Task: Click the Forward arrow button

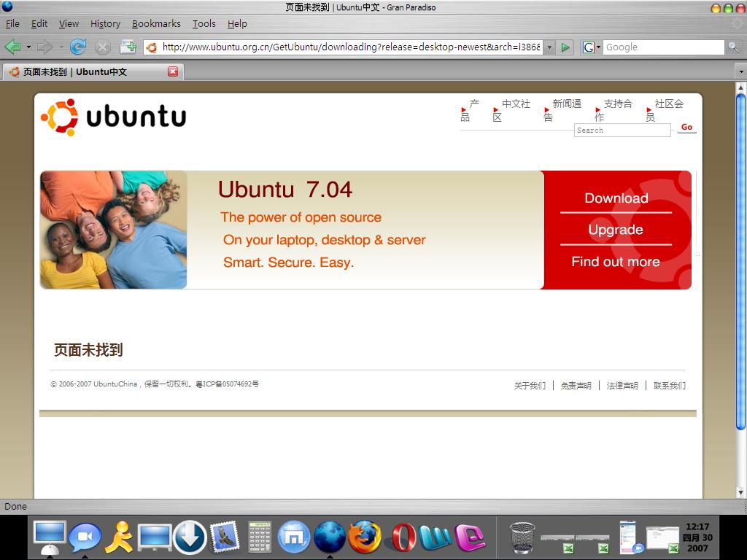Action: tap(44, 47)
